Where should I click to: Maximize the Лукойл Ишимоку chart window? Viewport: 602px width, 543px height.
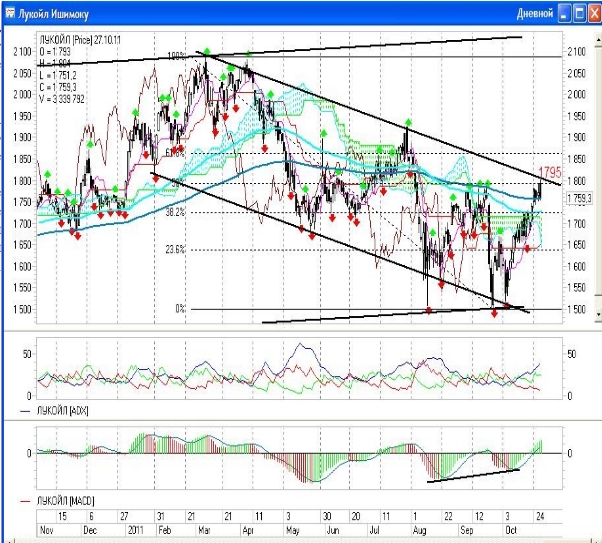pyautogui.click(x=579, y=14)
